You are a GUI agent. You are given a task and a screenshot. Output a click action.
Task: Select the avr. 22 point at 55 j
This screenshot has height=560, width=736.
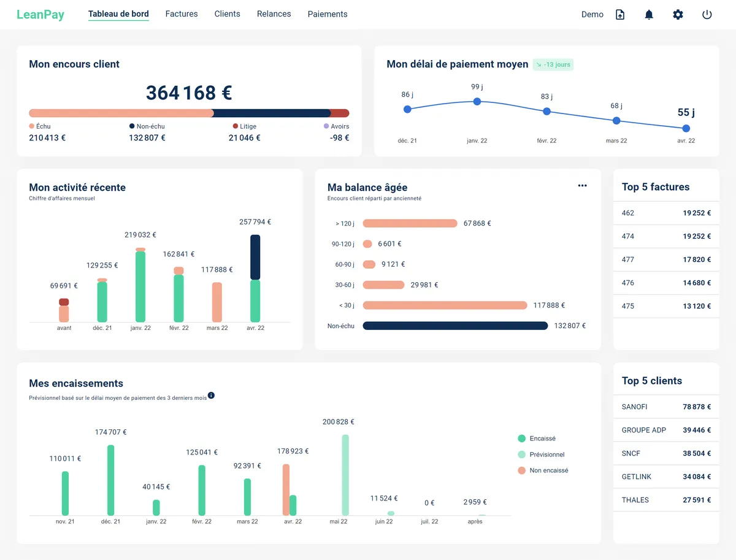click(686, 128)
